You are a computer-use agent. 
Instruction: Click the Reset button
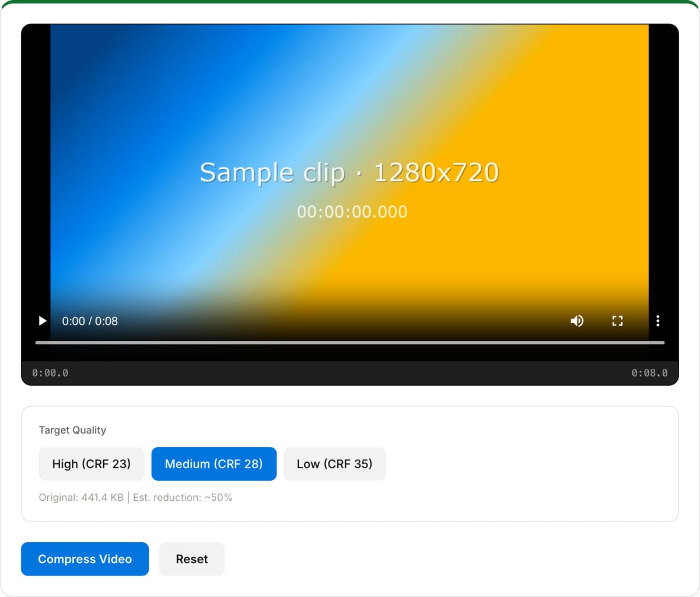(x=192, y=559)
